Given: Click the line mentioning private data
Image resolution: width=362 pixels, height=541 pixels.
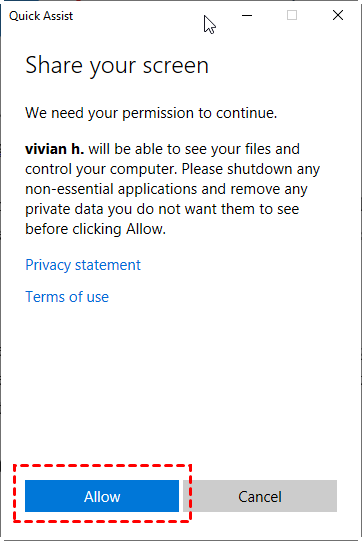Looking at the screenshot, I should pos(162,209).
